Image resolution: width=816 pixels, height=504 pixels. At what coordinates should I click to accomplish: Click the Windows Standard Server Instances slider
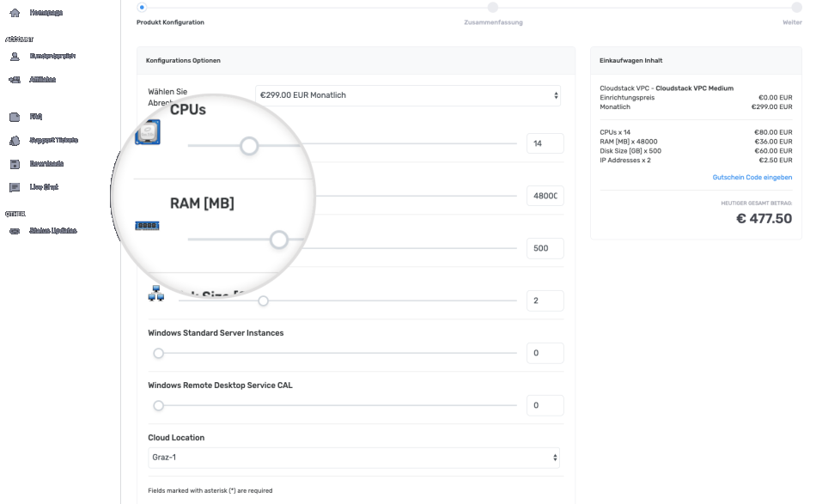pos(159,353)
